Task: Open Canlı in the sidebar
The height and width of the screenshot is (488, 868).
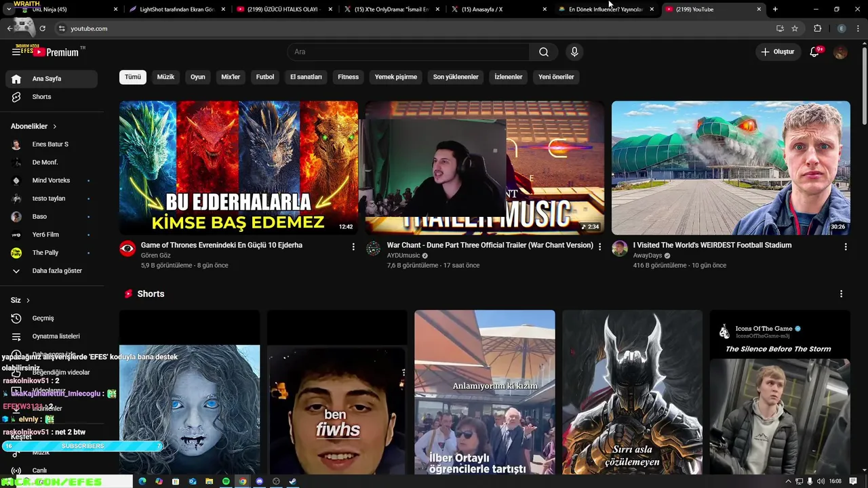Action: [x=52, y=470]
